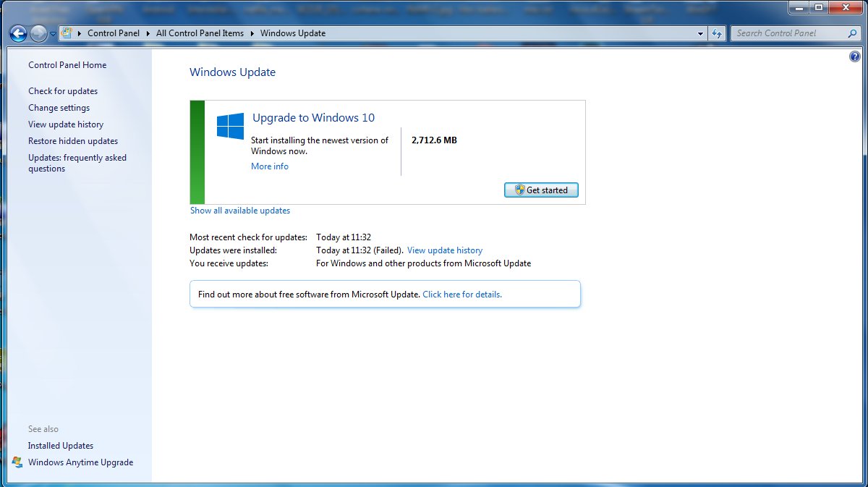This screenshot has width=868, height=487.
Task: Click the Back navigation arrow
Action: tap(19, 33)
